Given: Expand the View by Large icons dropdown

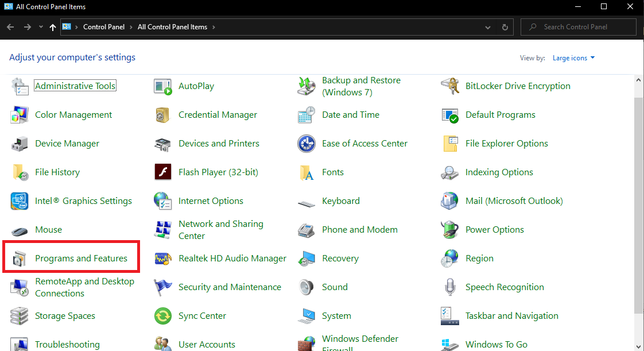Looking at the screenshot, I should 573,58.
